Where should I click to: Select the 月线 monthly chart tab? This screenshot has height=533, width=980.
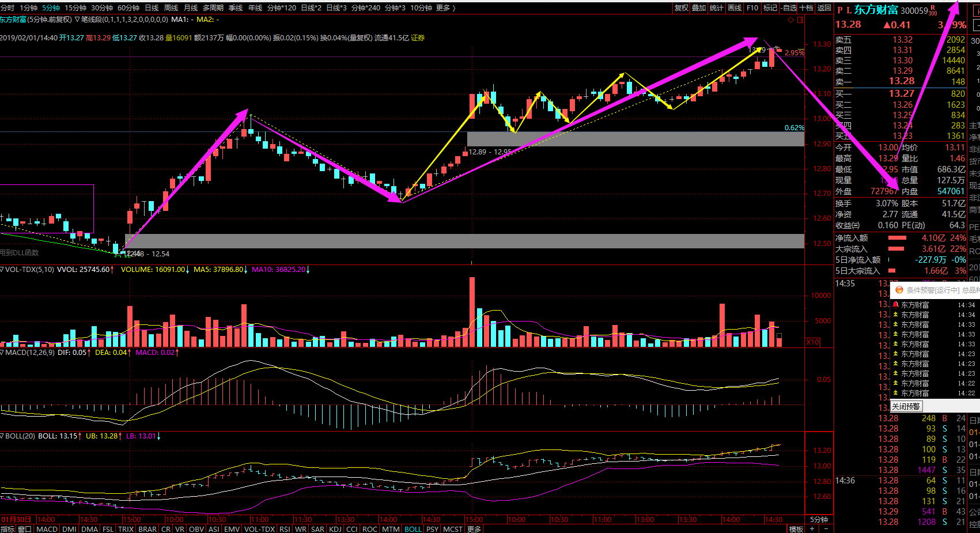(191, 8)
